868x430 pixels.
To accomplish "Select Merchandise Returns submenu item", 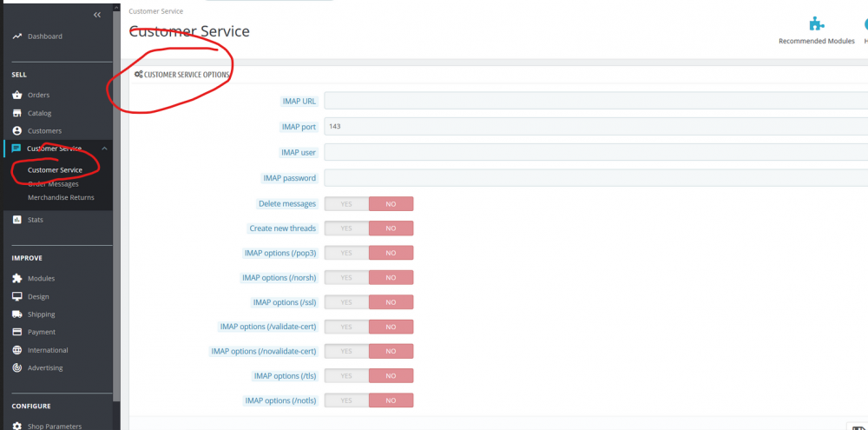I will coord(61,197).
